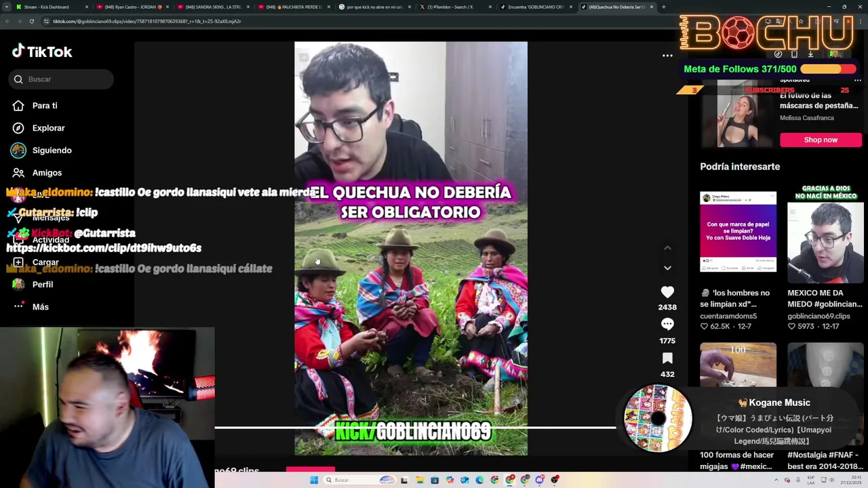Image resolution: width=868 pixels, height=488 pixels.
Task: Click 'MEXICO ME DA MIEDO #goblincian...' caption
Action: click(x=825, y=298)
